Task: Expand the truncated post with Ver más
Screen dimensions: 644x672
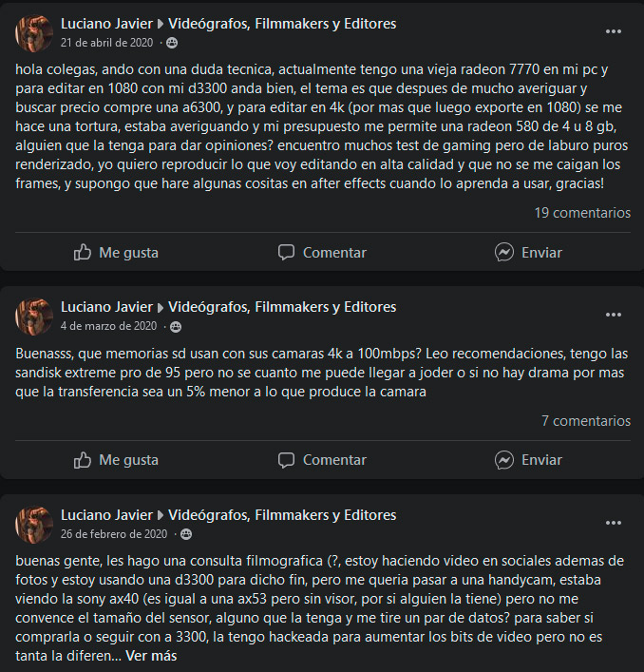Action: pyautogui.click(x=151, y=655)
